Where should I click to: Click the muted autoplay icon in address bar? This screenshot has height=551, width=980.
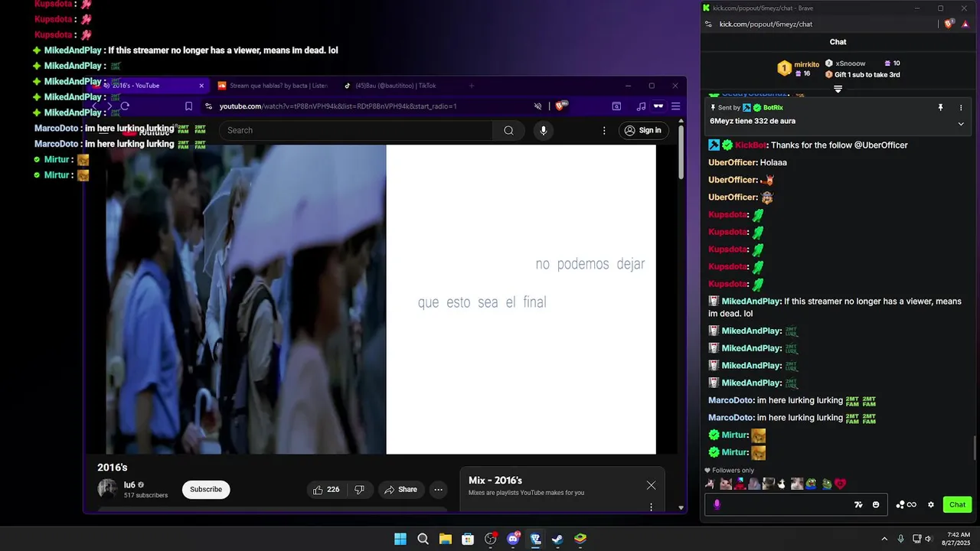[537, 106]
